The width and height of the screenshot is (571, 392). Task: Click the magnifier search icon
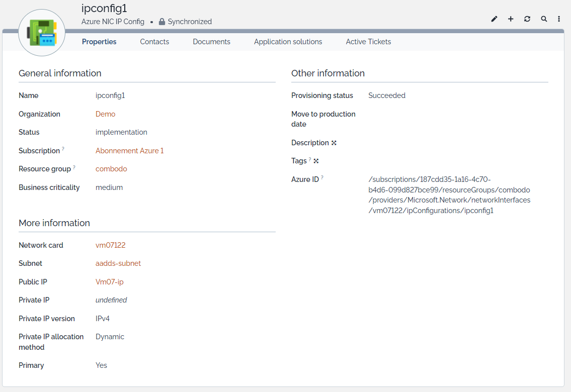coord(544,19)
